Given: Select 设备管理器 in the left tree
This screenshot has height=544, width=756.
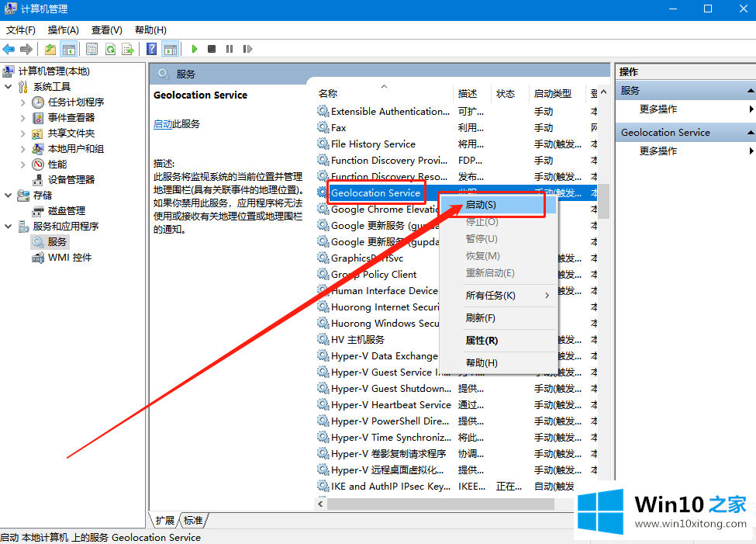Looking at the screenshot, I should click(71, 180).
